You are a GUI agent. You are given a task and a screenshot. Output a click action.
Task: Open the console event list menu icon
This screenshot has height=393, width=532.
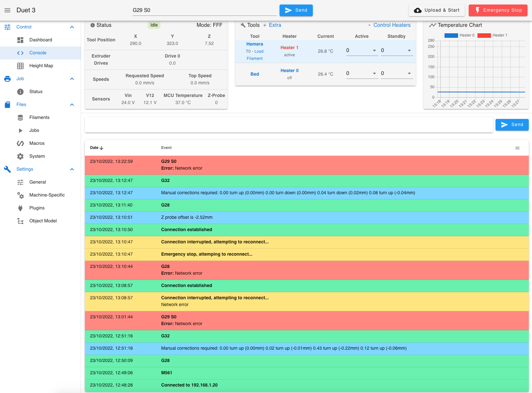point(517,148)
